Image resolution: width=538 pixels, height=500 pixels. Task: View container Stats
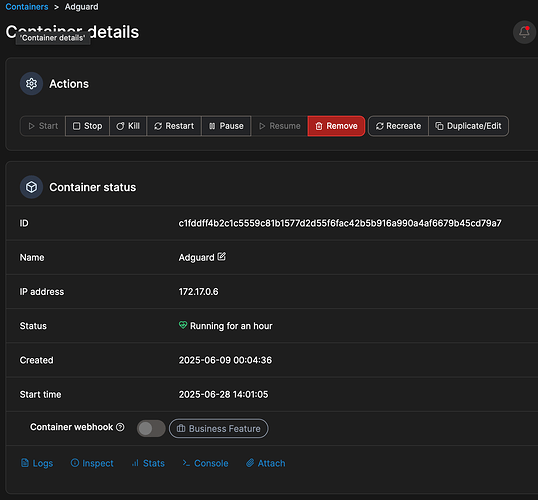click(148, 463)
